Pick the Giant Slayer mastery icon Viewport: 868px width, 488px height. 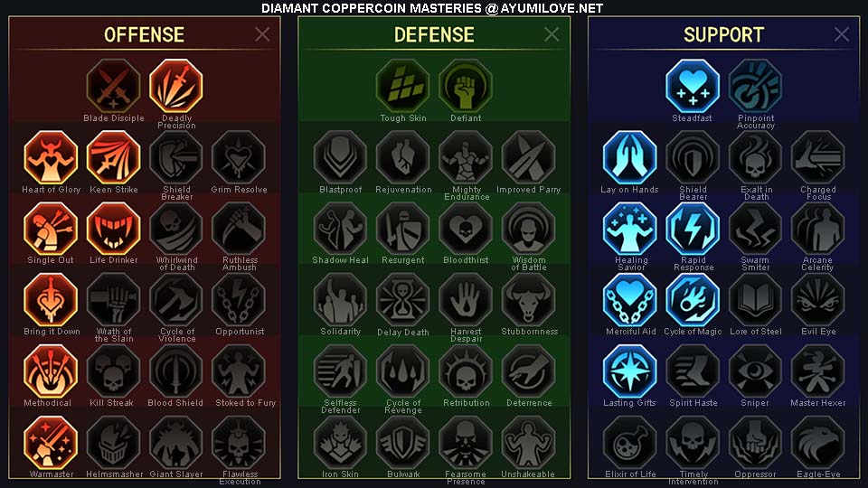click(x=176, y=443)
